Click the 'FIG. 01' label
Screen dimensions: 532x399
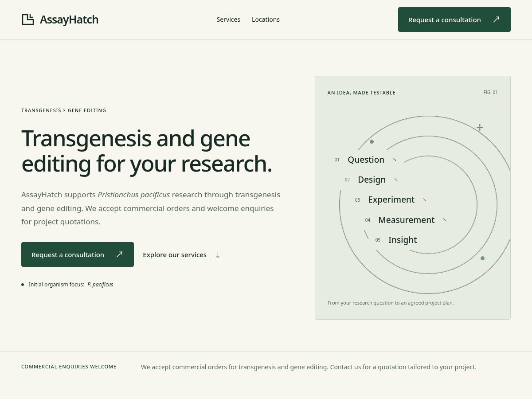(x=490, y=92)
